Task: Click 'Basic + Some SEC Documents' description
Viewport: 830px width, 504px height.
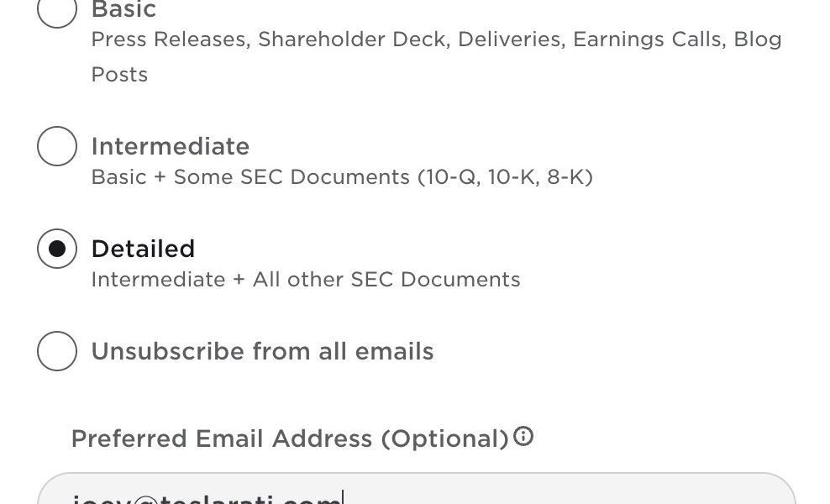Action: [x=251, y=177]
